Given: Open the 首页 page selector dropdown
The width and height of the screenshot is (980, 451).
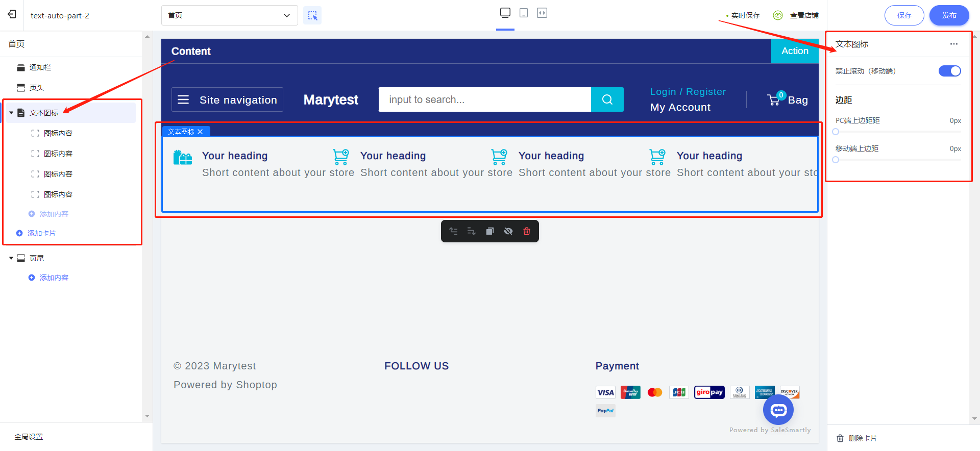Looking at the screenshot, I should pos(230,15).
